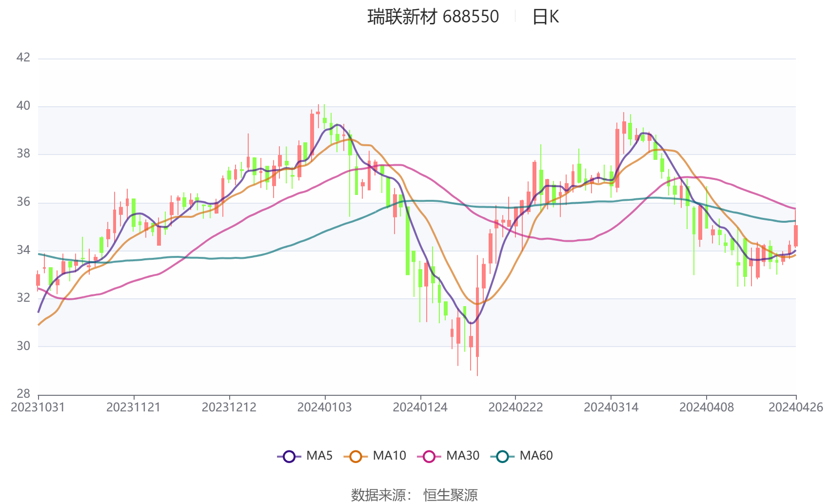Image resolution: width=829 pixels, height=504 pixels.
Task: Click y-axis value 42
Action: [x=23, y=58]
